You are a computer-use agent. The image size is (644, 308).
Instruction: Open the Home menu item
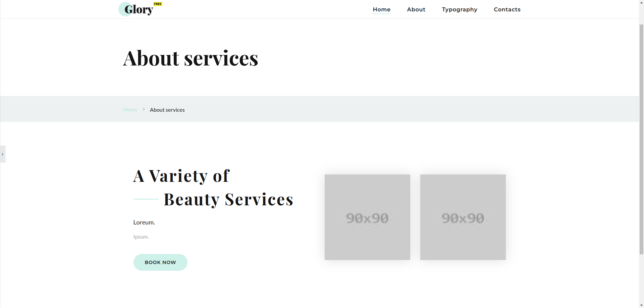point(381,9)
